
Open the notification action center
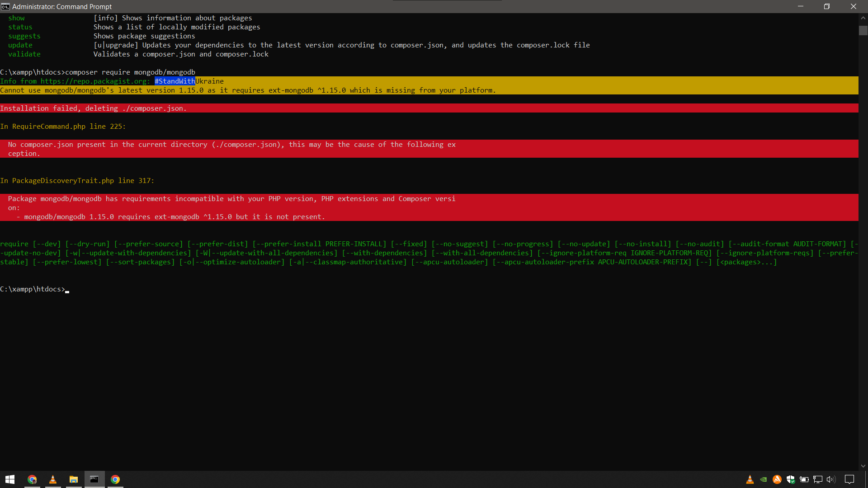point(849,479)
